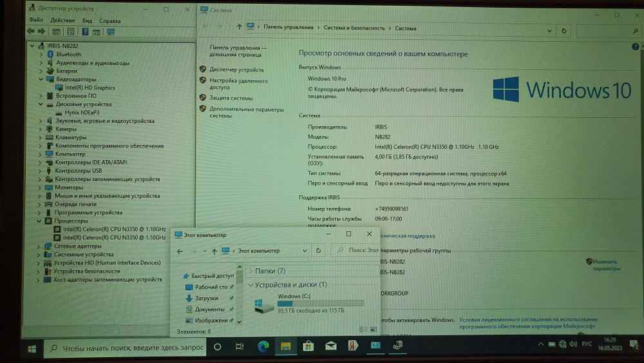Open help question mark in System window
644x363 pixels.
636,47
